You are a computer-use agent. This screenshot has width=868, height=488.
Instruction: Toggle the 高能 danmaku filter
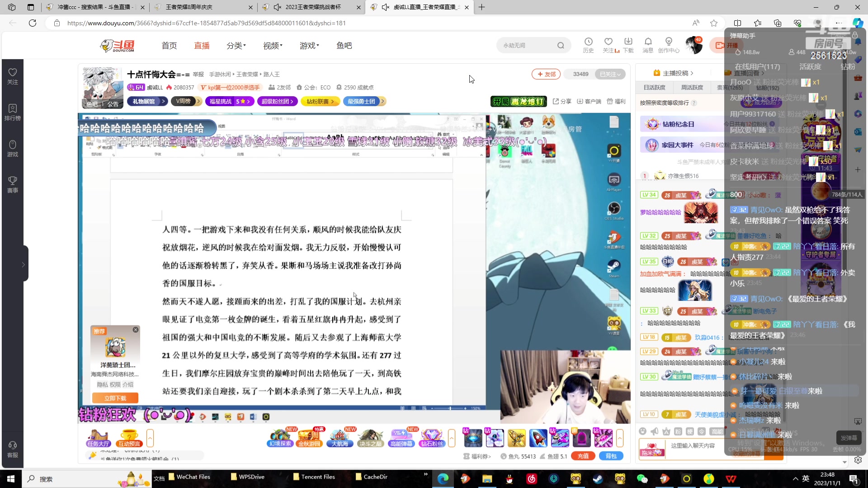[717, 431]
